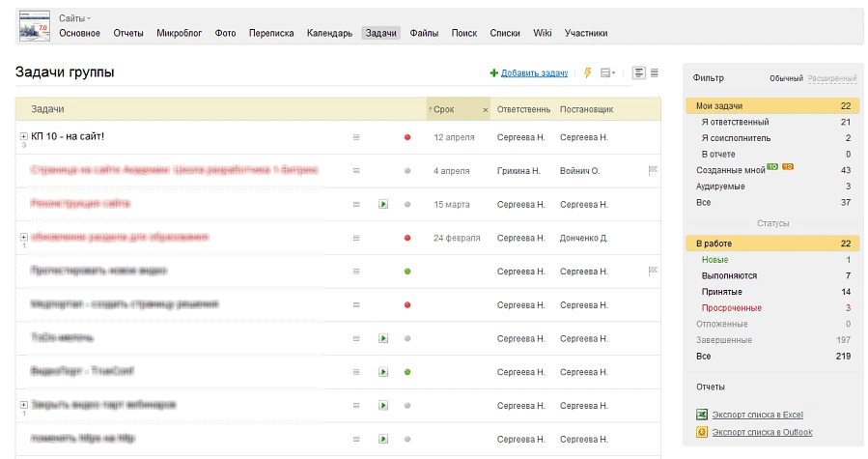Open the Календарь tab
The image size is (868, 459).
click(329, 33)
